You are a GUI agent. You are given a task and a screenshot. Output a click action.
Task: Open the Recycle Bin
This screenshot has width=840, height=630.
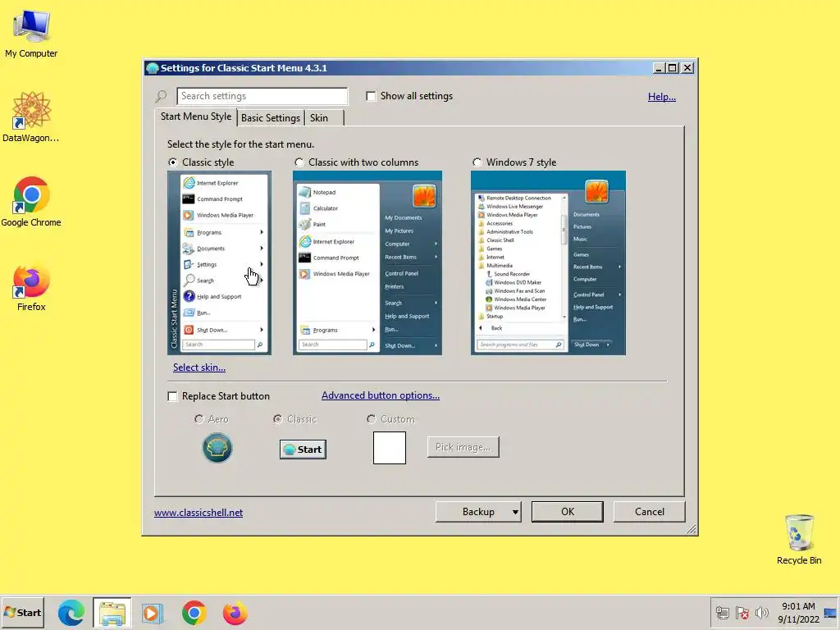point(799,539)
